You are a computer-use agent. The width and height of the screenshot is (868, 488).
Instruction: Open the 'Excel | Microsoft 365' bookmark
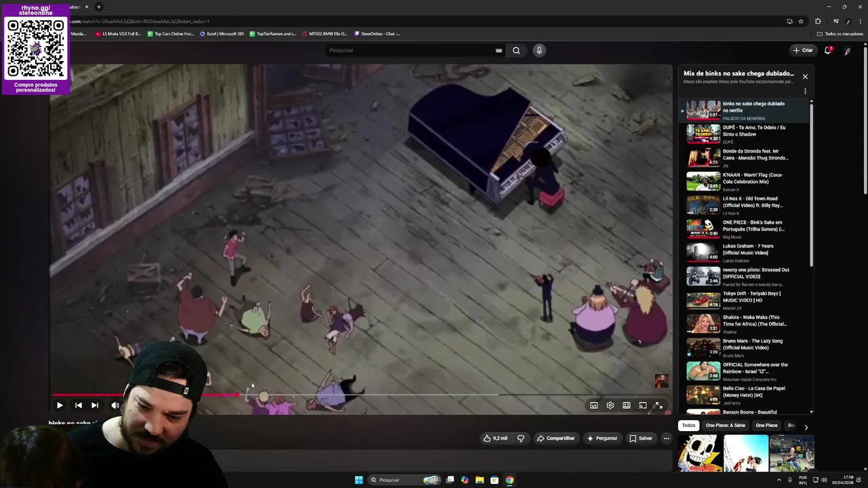click(222, 34)
